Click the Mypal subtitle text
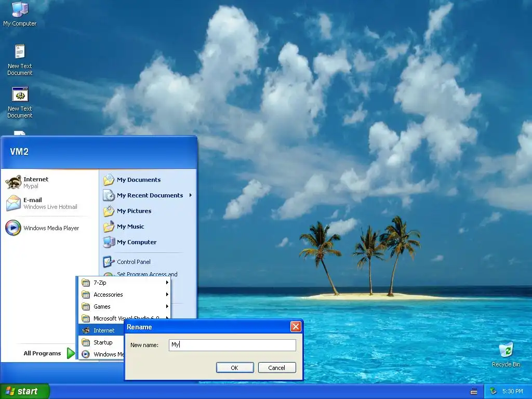 31,187
